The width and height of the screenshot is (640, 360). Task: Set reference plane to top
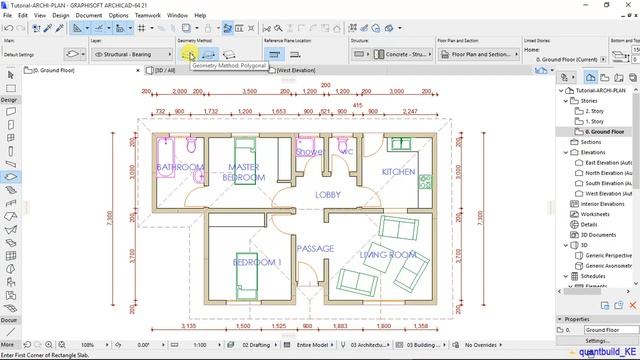click(274, 54)
